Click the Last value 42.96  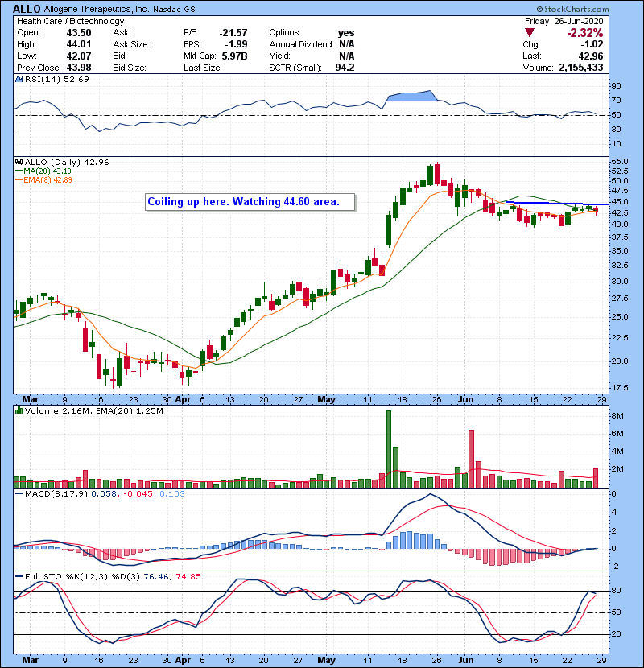click(591, 56)
